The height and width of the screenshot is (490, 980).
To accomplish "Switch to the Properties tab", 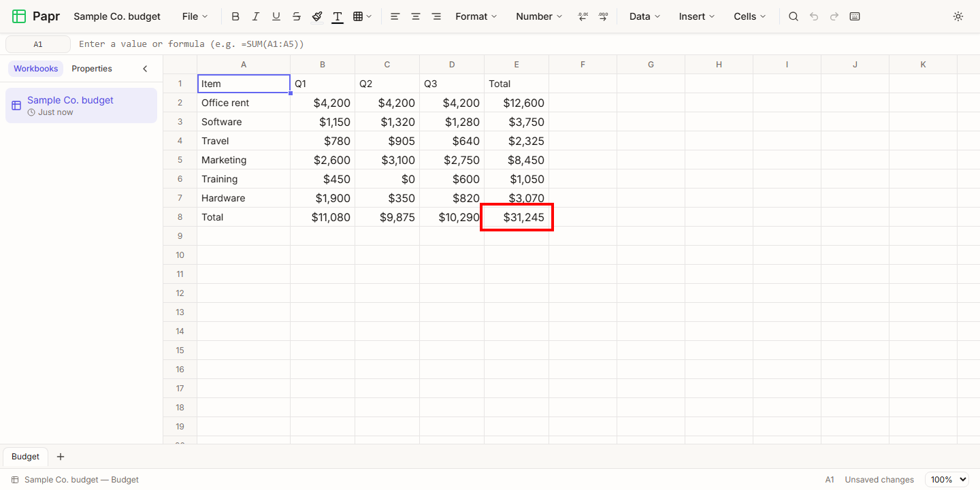I will tap(92, 69).
